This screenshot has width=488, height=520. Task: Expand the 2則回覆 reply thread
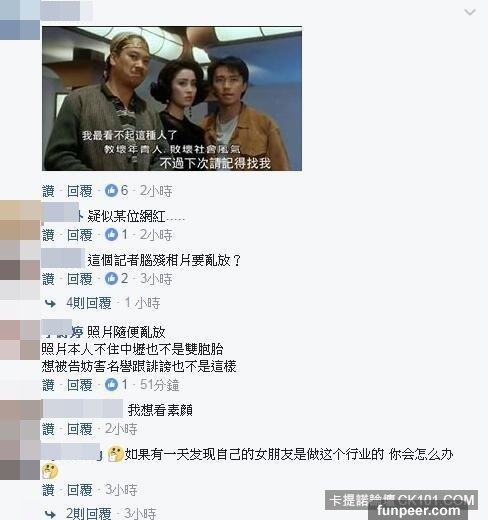(x=89, y=514)
